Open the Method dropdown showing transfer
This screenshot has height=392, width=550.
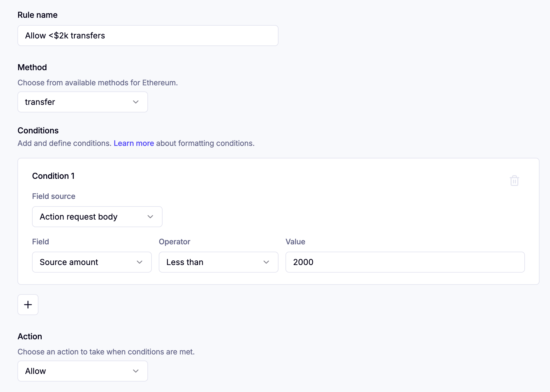[x=83, y=102]
